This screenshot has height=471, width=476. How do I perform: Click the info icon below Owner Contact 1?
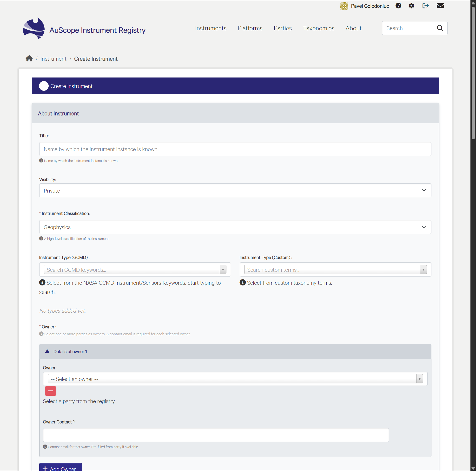click(x=45, y=446)
